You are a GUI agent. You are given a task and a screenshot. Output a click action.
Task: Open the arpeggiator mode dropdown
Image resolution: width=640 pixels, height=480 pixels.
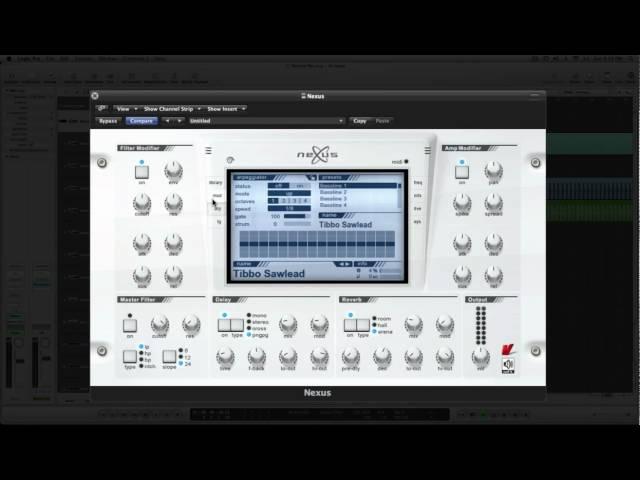(289, 193)
